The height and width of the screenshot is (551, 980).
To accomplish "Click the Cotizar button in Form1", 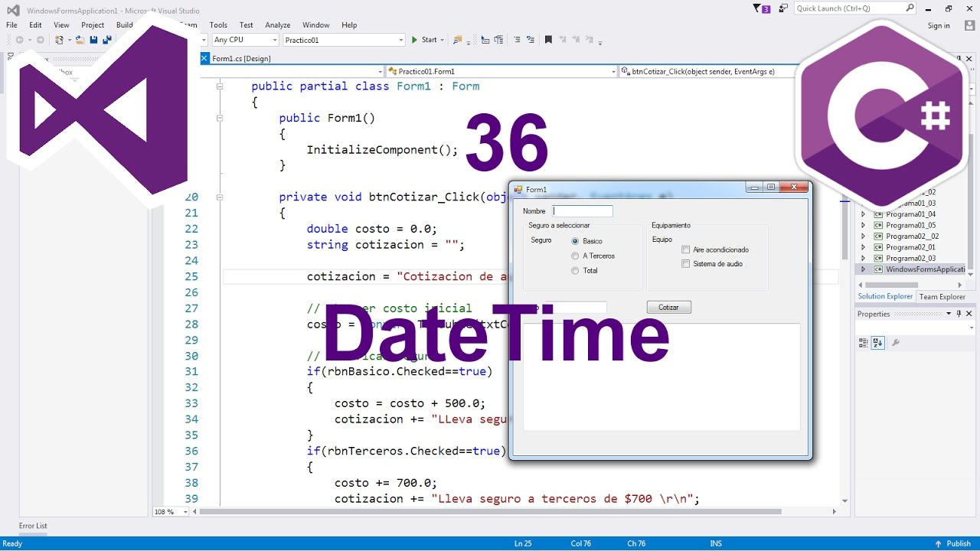I will tap(668, 307).
